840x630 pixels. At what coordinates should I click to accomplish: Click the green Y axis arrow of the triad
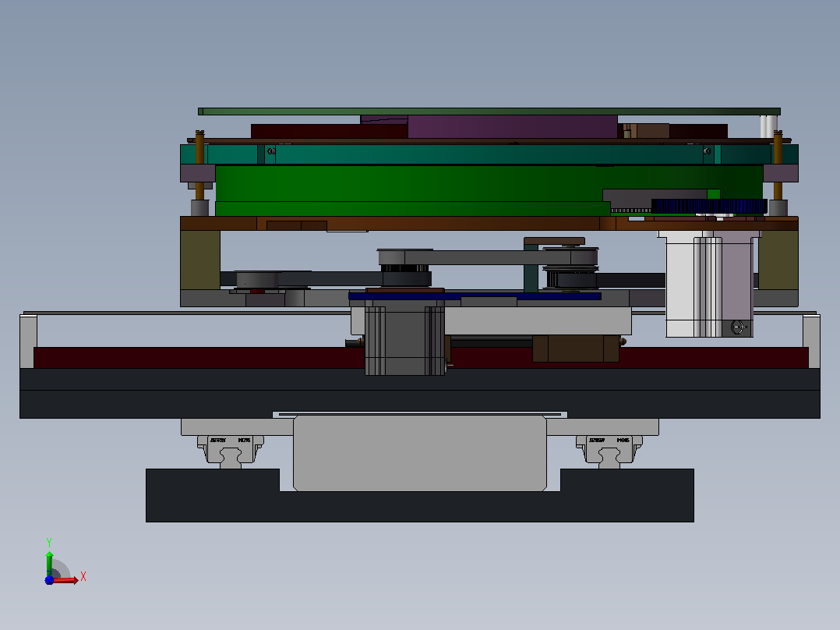(49, 564)
